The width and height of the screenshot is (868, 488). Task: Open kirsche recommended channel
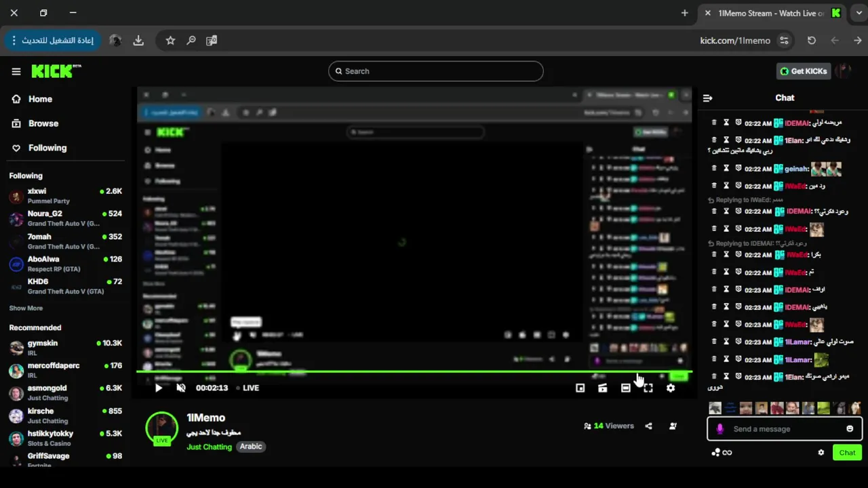(x=65, y=415)
